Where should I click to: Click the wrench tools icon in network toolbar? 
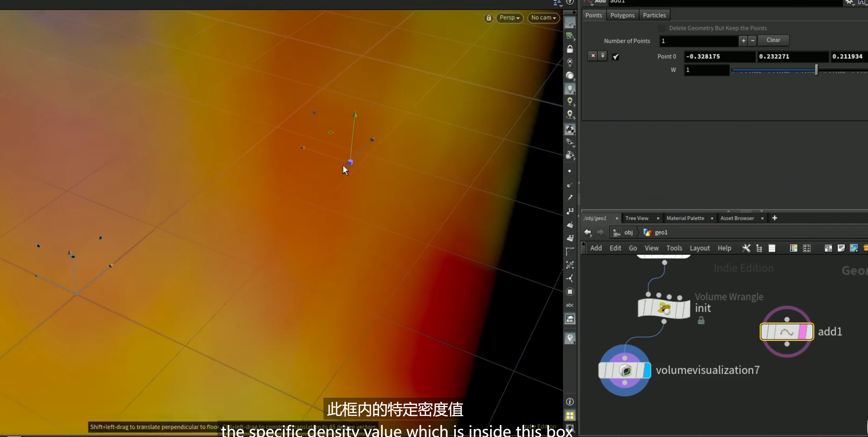(x=746, y=248)
